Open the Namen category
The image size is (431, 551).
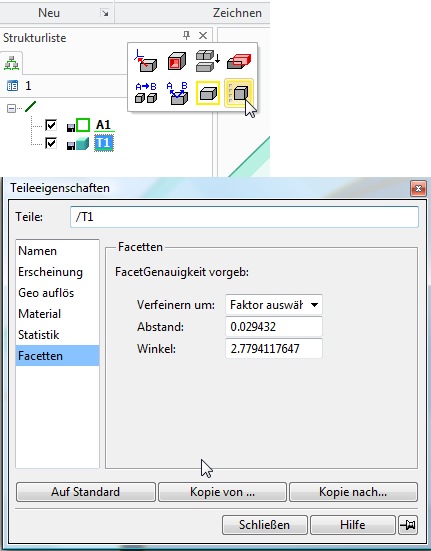tap(57, 251)
